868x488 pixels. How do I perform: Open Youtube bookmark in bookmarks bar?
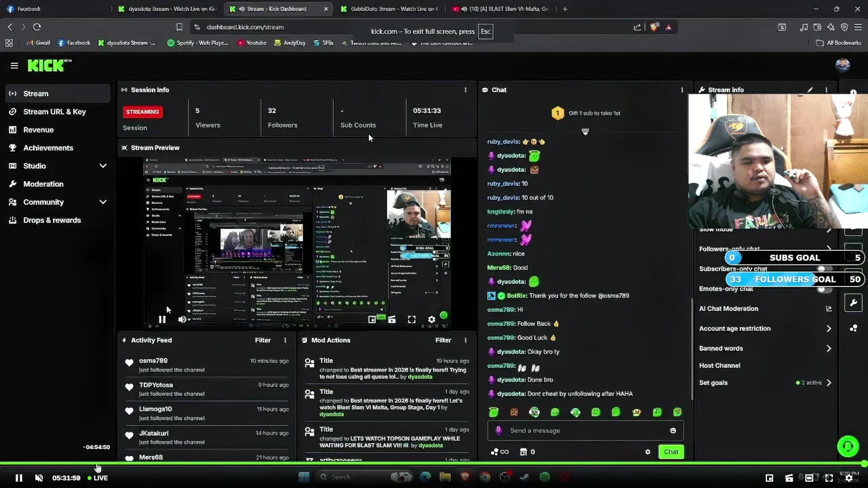[252, 43]
